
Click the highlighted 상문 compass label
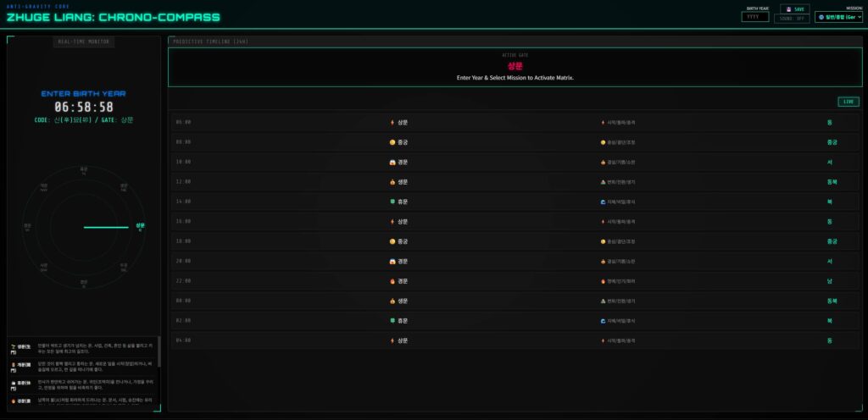pyautogui.click(x=139, y=226)
